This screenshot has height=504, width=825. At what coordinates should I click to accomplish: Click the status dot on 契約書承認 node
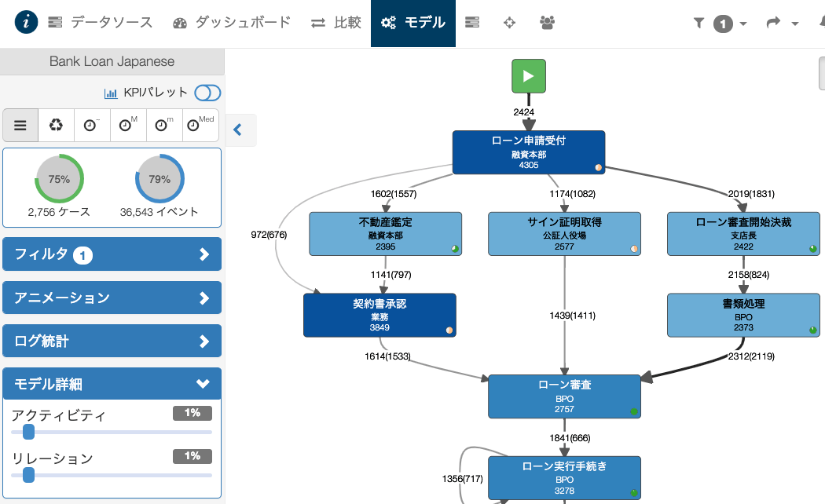tap(449, 330)
